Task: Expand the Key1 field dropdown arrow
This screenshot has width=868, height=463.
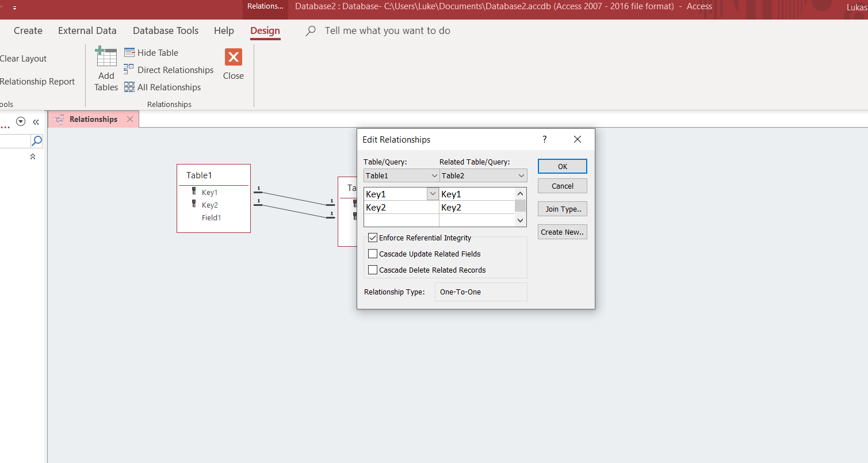Action: point(433,194)
